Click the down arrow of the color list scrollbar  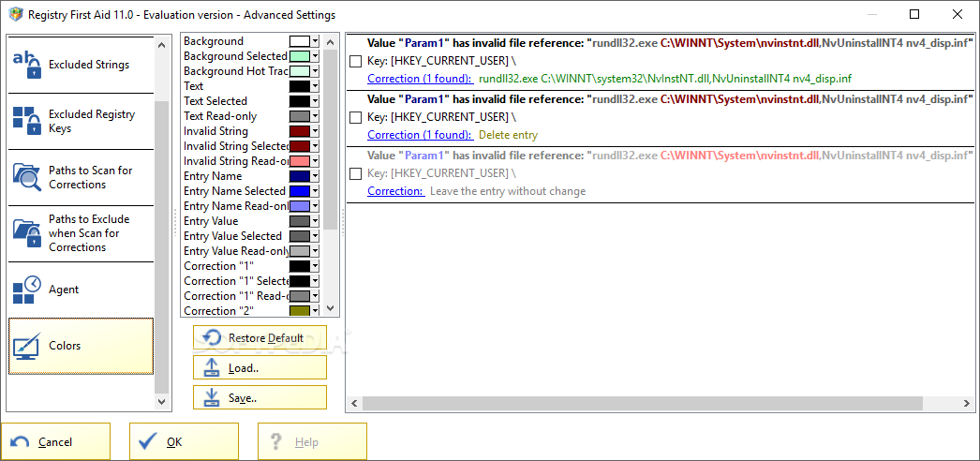[332, 308]
